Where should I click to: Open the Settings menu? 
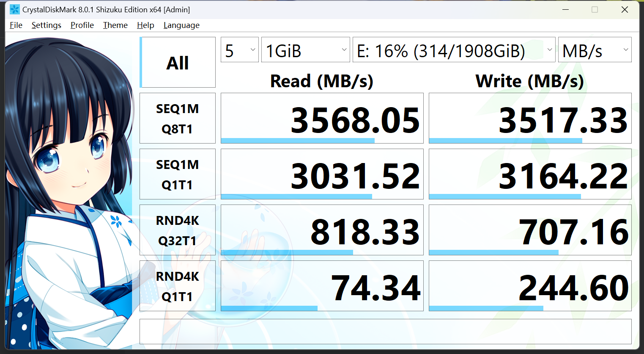(47, 25)
